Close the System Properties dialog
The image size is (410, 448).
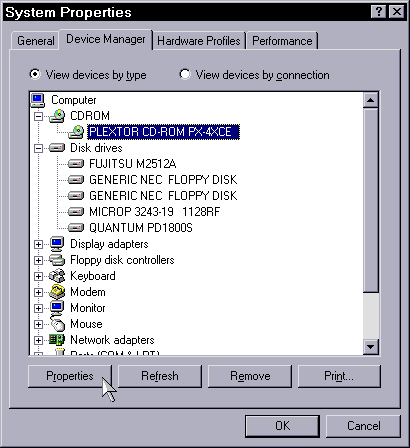397,12
